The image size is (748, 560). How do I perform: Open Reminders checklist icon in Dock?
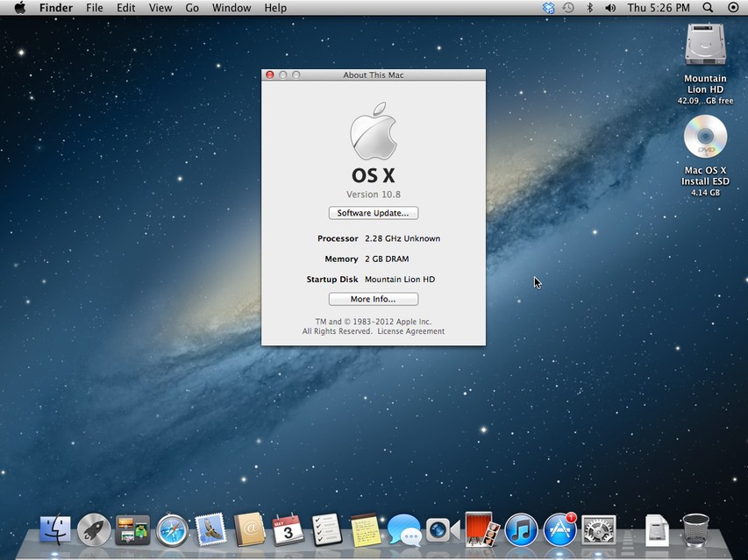point(327,529)
